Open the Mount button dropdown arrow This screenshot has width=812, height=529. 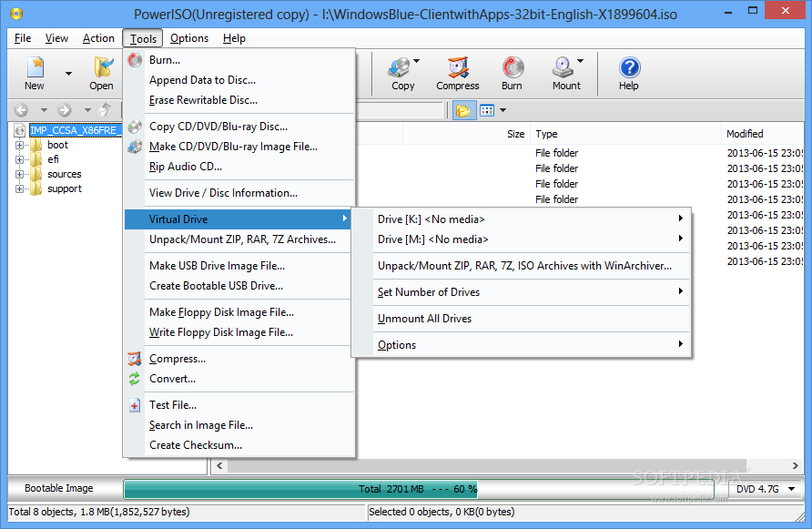pyautogui.click(x=580, y=61)
